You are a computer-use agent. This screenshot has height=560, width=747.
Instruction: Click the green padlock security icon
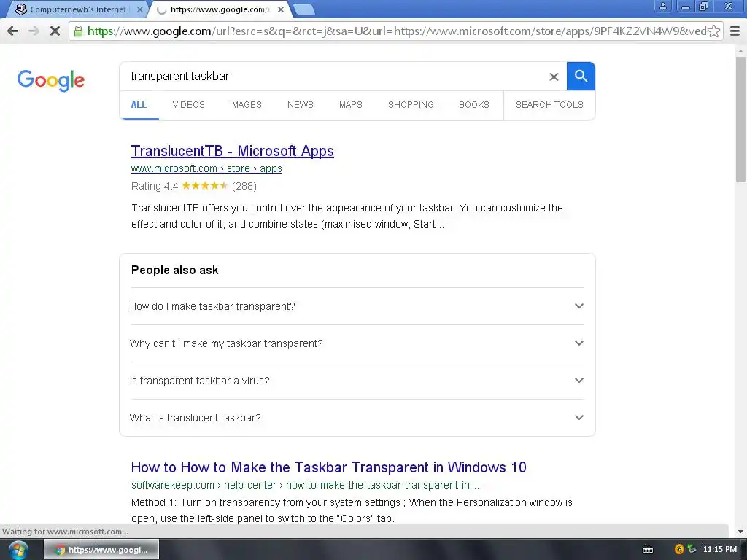pyautogui.click(x=78, y=31)
